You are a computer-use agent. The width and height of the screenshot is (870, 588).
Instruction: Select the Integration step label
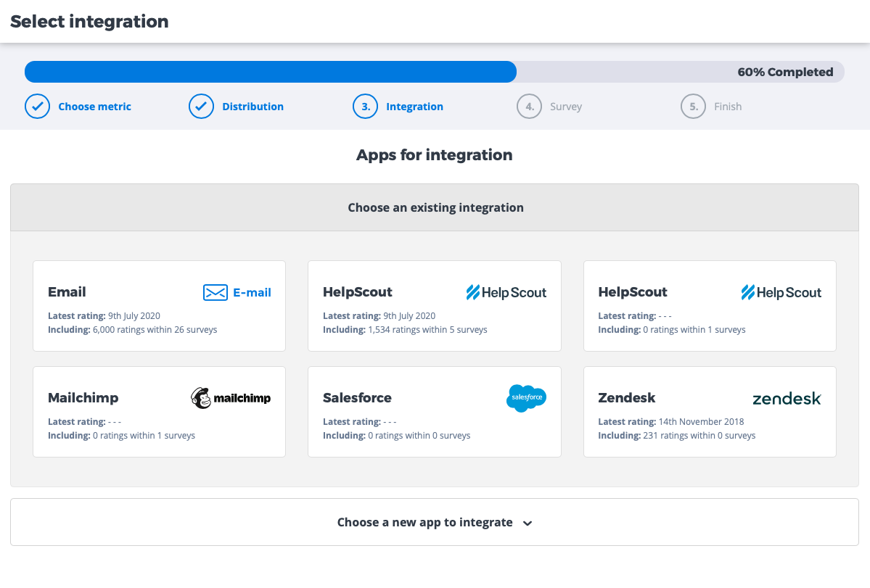[414, 107]
